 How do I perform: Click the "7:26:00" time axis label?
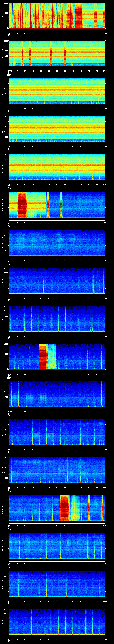coord(9,71)
